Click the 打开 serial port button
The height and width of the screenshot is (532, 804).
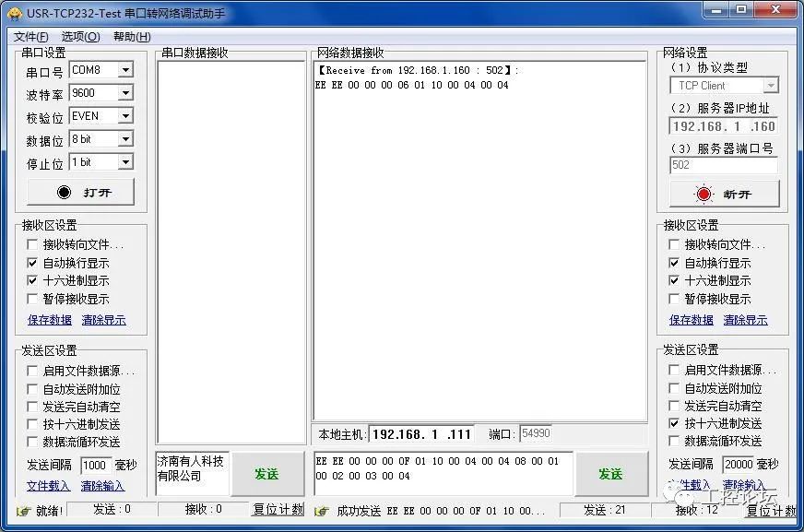click(x=80, y=192)
